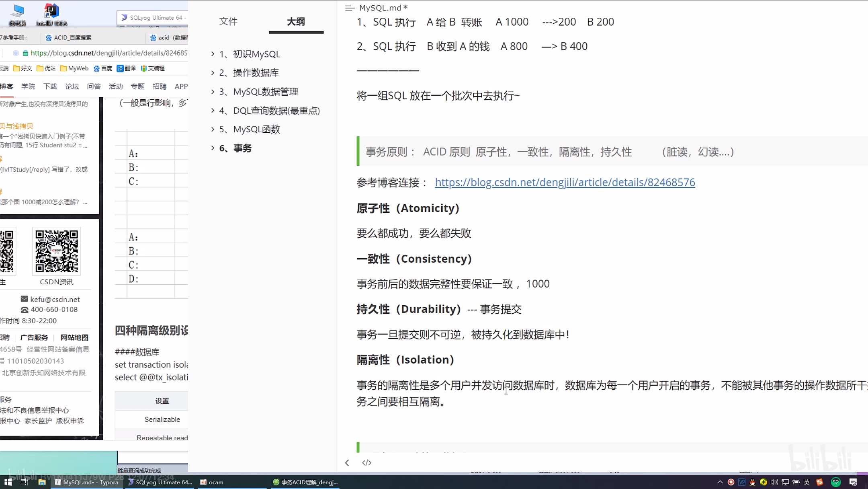Switch to the 文件 sidebar tab
868x489 pixels.
[228, 22]
